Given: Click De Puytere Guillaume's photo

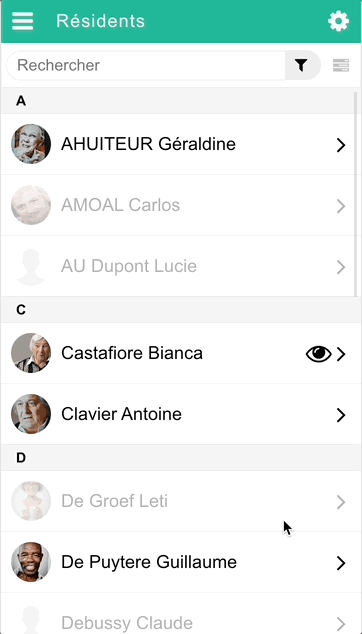Looking at the screenshot, I should [x=31, y=562].
